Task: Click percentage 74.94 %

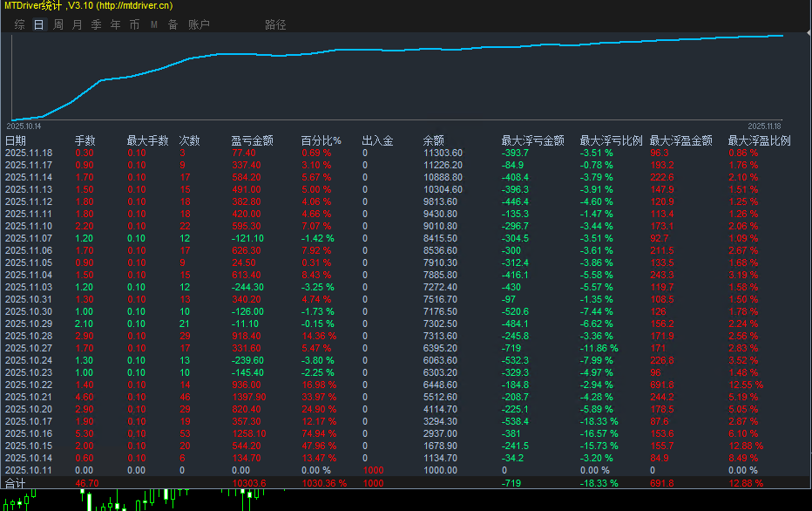Action: (319, 433)
